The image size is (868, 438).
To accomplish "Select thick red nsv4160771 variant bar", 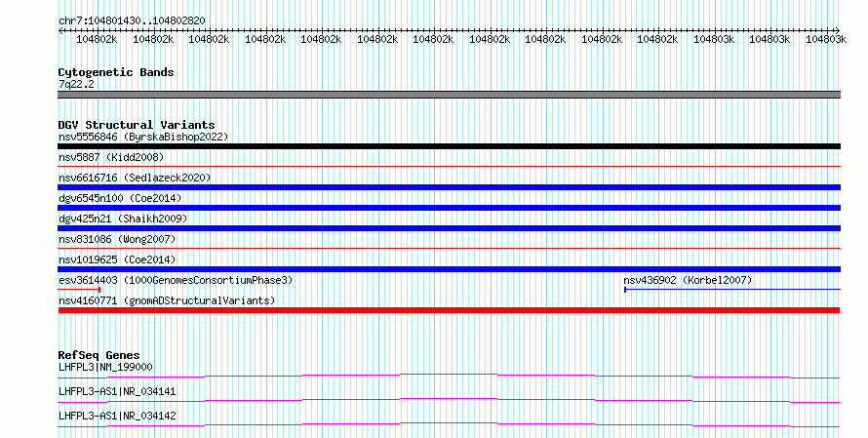I will pos(449,310).
